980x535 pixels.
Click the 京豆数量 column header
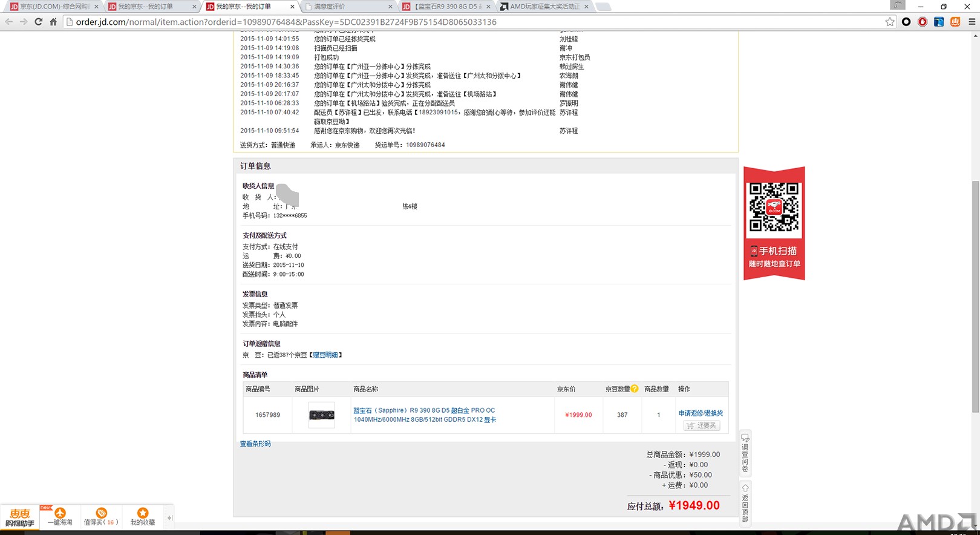[618, 389]
